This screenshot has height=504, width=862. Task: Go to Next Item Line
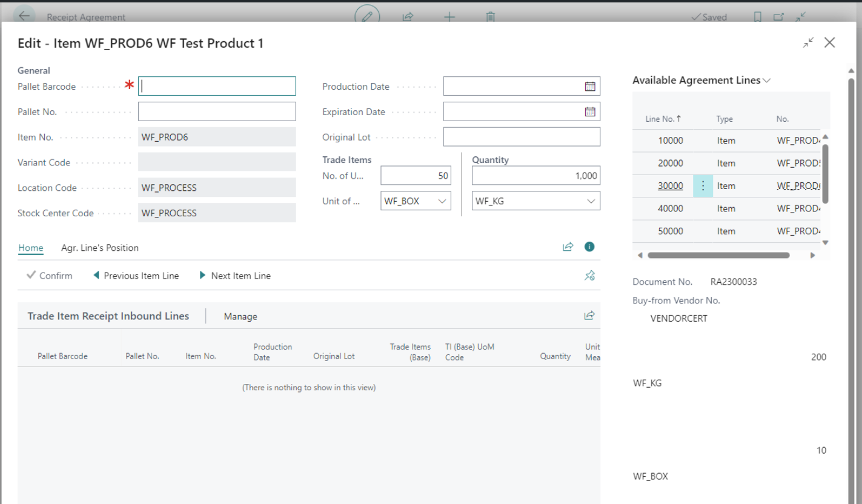[x=235, y=276]
